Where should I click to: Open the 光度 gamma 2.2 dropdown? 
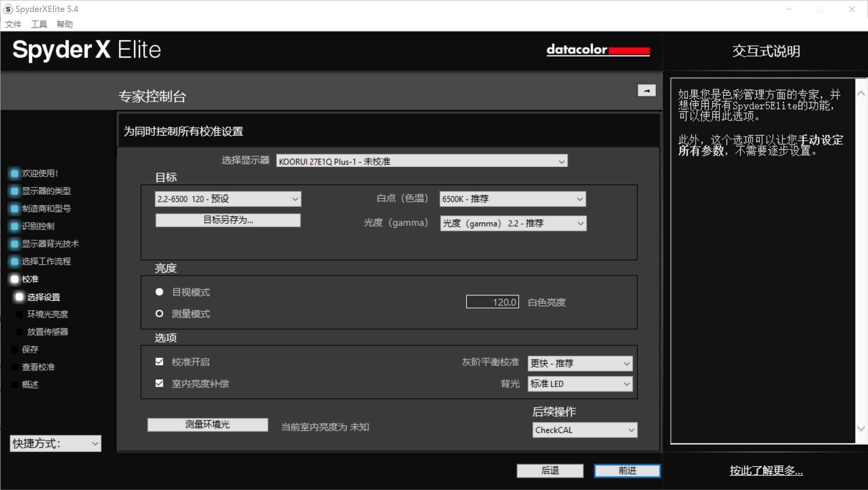[x=513, y=223]
